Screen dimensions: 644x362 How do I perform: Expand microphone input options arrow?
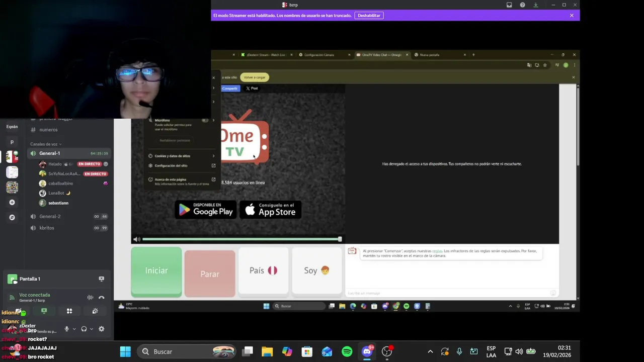coord(74,329)
